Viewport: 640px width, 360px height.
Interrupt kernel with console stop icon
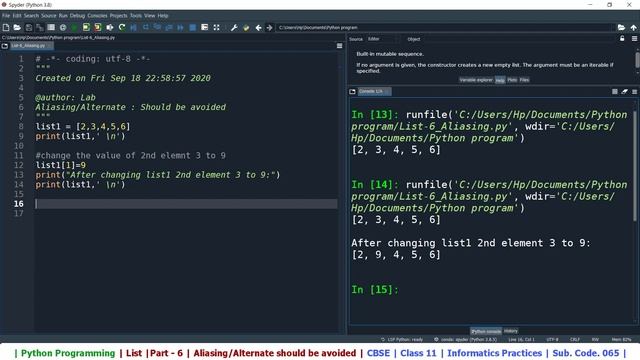click(615, 91)
